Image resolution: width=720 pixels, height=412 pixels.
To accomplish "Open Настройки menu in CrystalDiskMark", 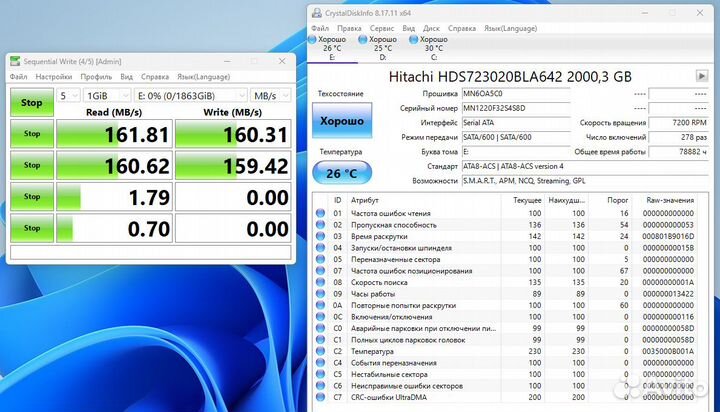I will (54, 77).
